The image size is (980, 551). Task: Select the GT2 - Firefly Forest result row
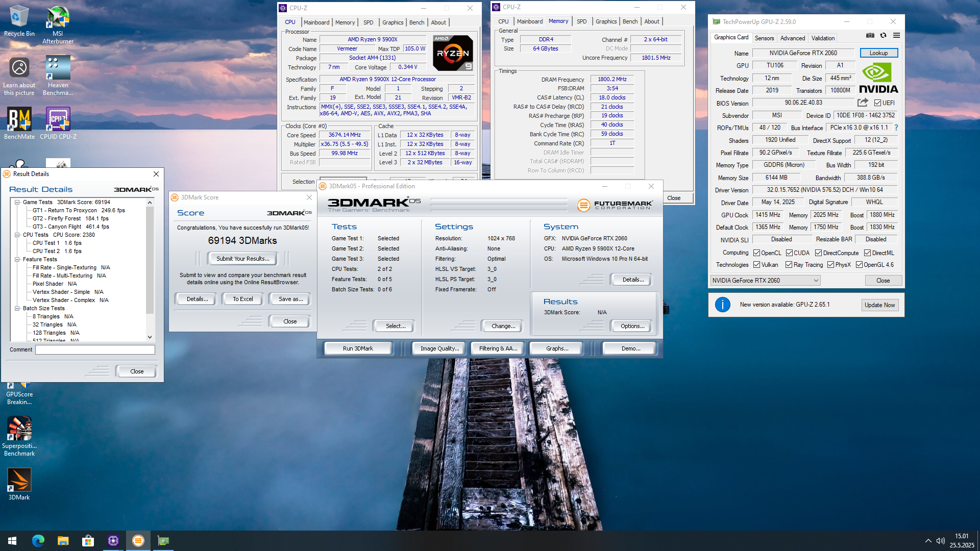[70, 218]
